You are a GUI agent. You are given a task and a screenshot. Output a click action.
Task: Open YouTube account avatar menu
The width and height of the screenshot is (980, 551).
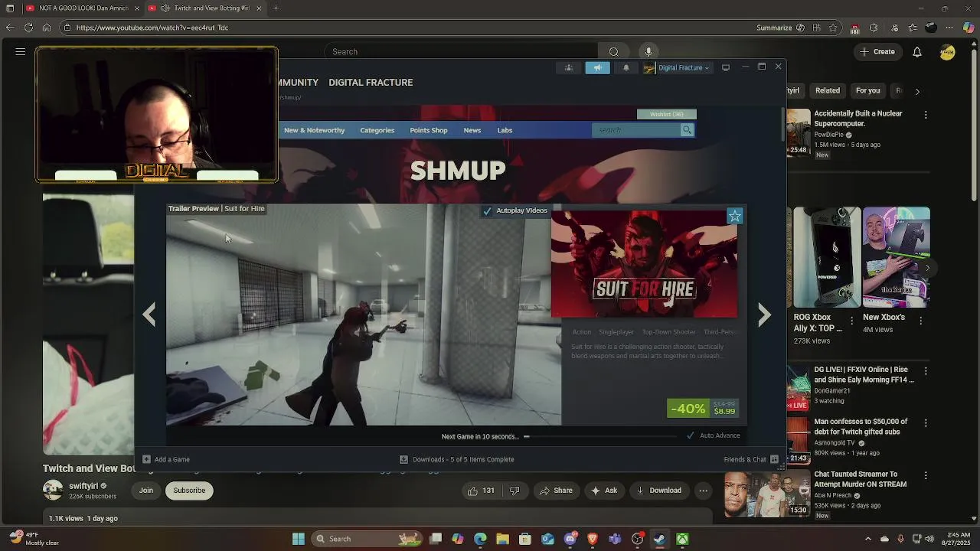[x=948, y=51]
